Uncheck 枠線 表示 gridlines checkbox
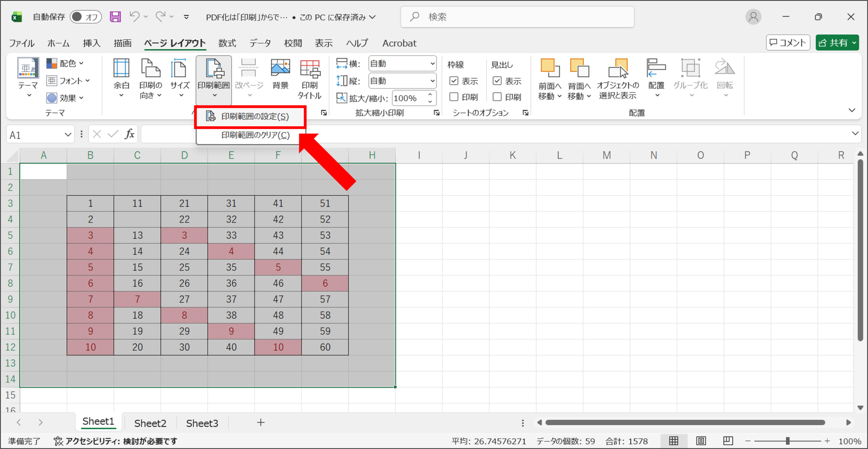The height and width of the screenshot is (449, 868). pos(454,81)
